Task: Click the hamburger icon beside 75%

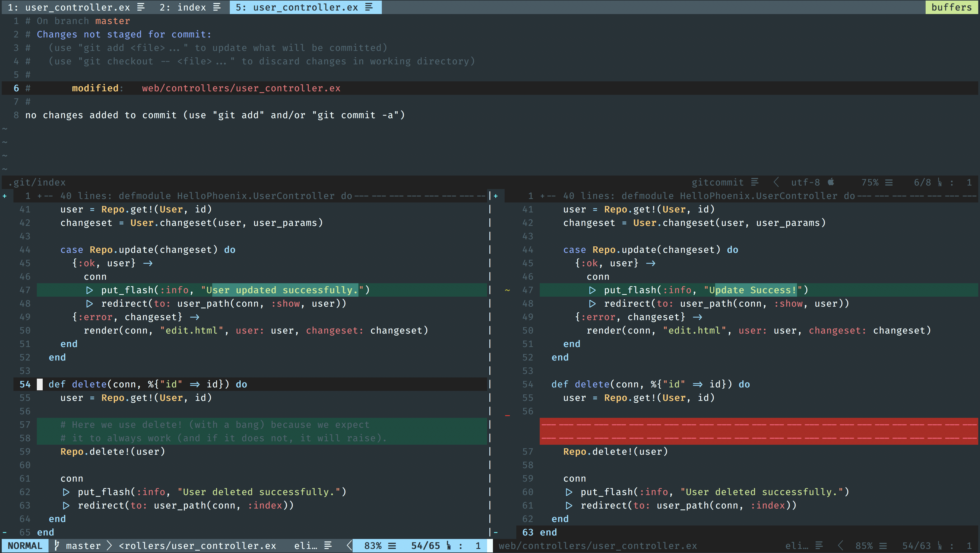Action: pos(889,182)
